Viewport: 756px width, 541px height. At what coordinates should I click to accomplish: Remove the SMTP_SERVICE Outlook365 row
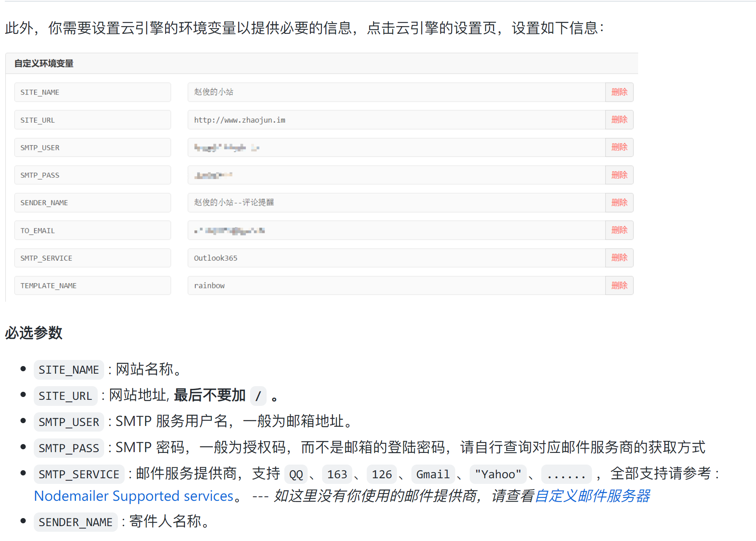coord(619,258)
